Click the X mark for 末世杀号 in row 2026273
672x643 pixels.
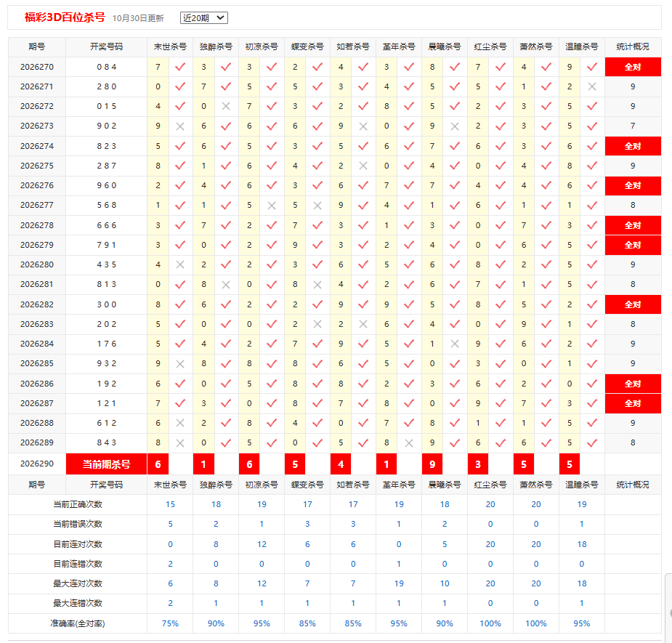tap(180, 126)
